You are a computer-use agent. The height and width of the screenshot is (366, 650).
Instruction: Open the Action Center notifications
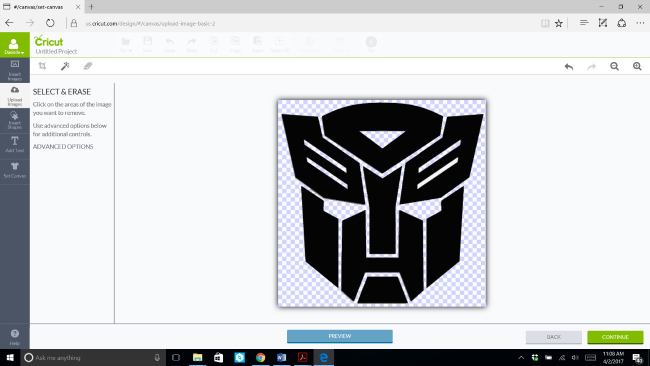tap(638, 357)
